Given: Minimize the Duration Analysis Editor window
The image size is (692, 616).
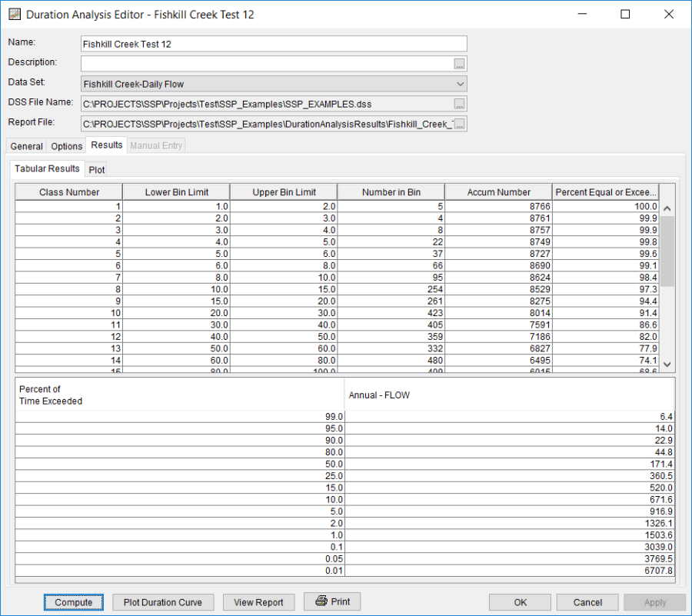Looking at the screenshot, I should (x=583, y=14).
